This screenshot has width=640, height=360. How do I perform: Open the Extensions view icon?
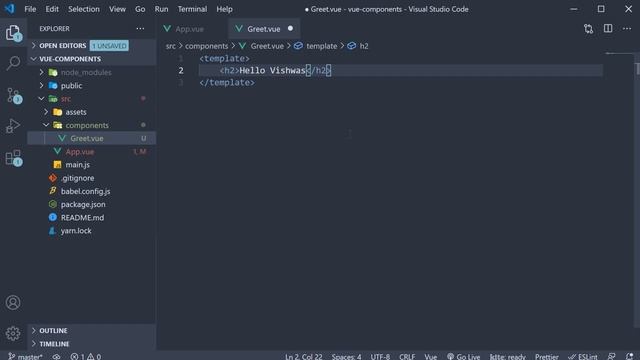pos(13,158)
